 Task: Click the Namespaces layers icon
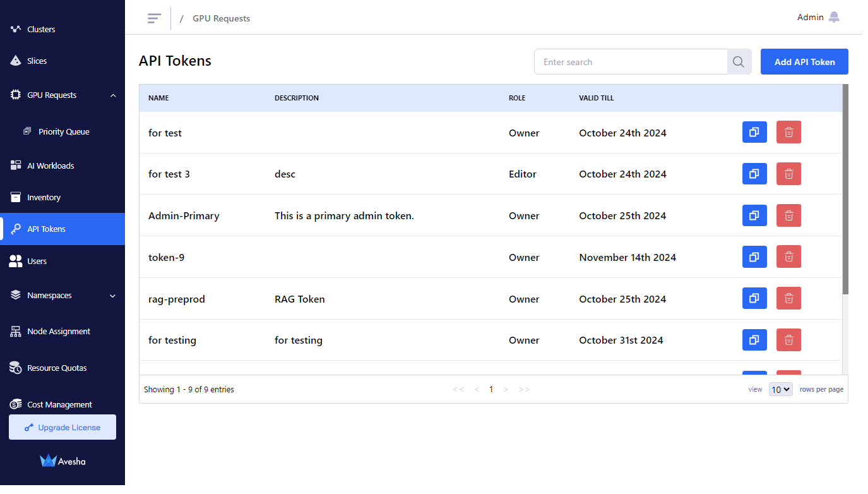coord(16,295)
